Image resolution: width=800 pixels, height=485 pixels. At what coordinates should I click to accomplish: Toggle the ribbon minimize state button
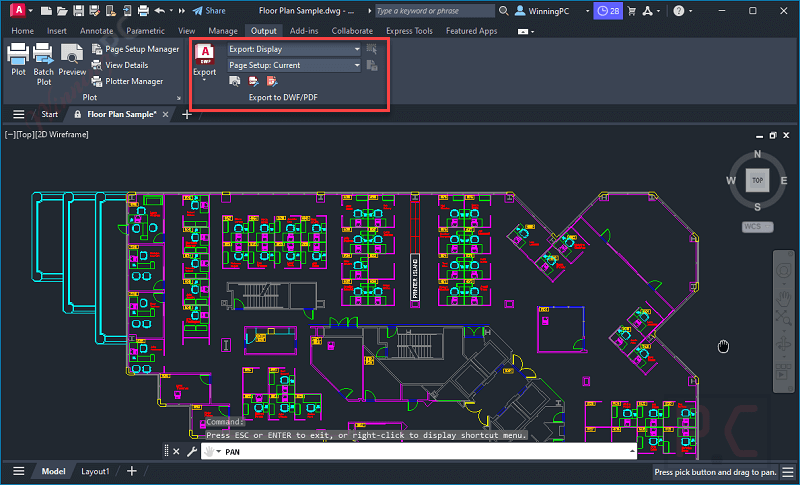coord(522,32)
